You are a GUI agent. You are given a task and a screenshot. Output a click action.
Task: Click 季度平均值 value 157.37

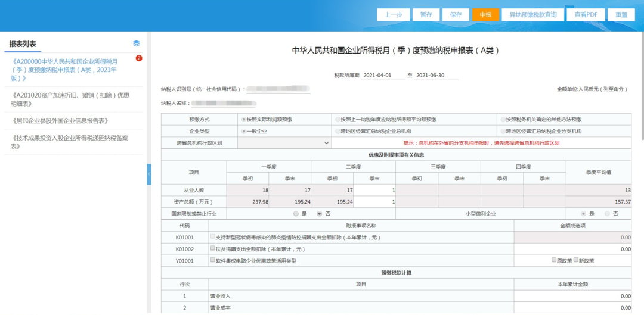point(599,202)
